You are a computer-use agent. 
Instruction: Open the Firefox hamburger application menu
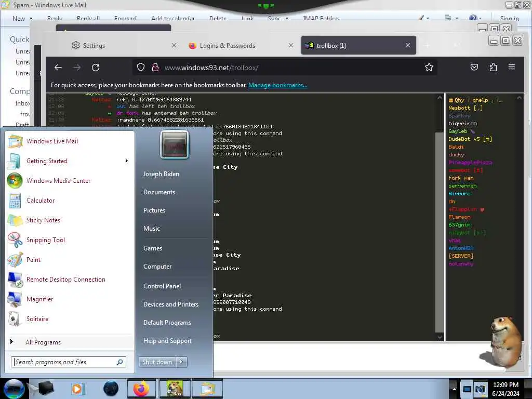pyautogui.click(x=512, y=67)
